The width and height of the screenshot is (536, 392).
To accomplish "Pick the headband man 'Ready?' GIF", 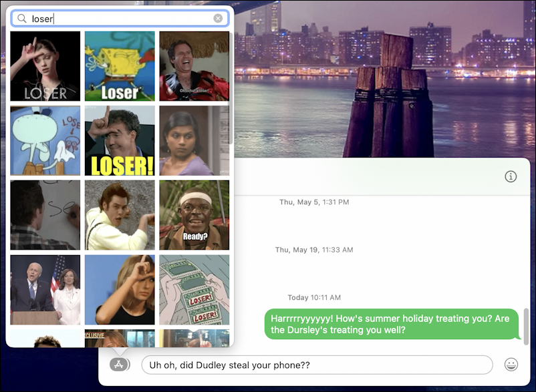I will (x=194, y=215).
